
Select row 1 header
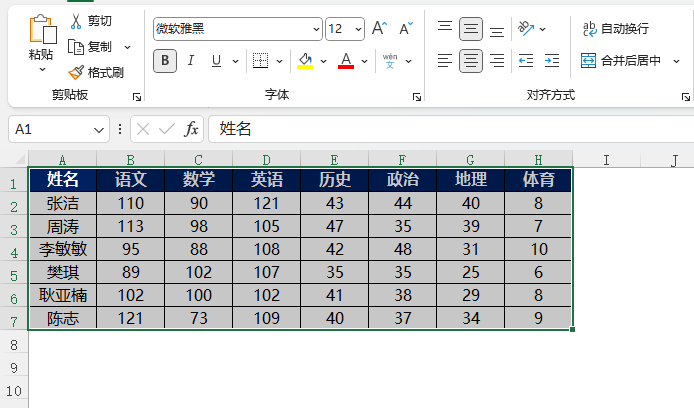coord(14,180)
